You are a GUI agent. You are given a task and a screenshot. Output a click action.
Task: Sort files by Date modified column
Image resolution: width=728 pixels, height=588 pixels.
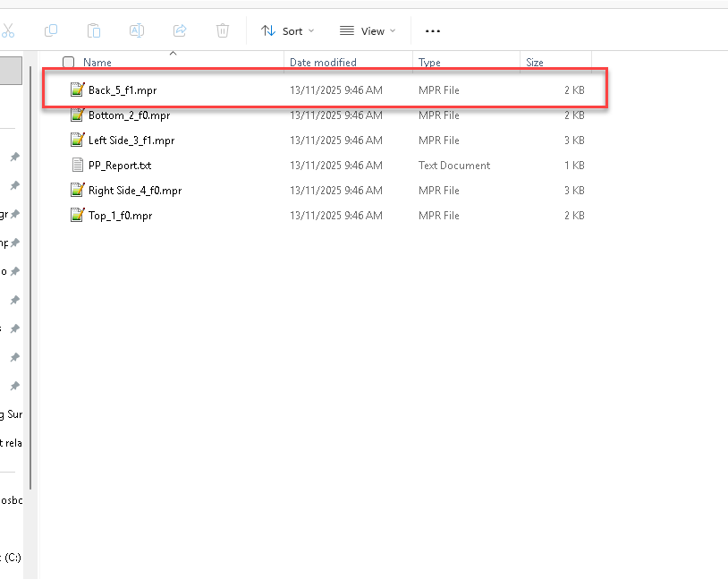pos(323,63)
